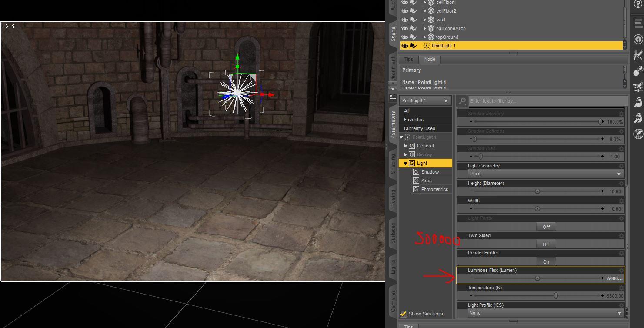The width and height of the screenshot is (644, 328).
Task: Click the red X-axis arrow of the gizmo
Action: point(271,94)
